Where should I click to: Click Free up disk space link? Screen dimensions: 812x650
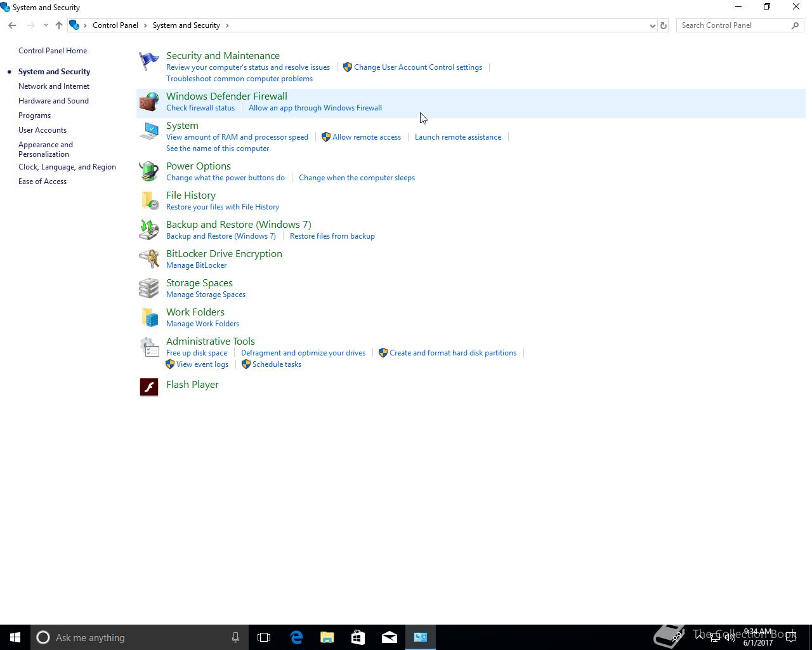[x=197, y=353]
